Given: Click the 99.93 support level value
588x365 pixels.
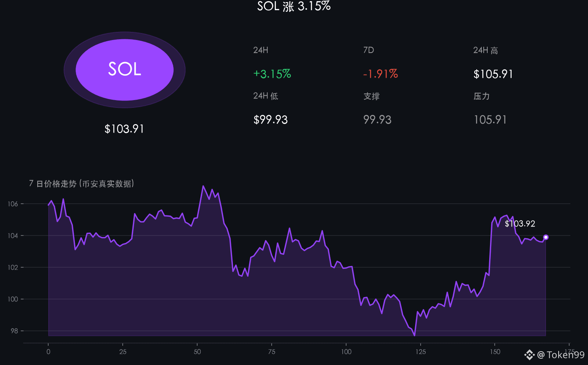Looking at the screenshot, I should click(x=377, y=120).
